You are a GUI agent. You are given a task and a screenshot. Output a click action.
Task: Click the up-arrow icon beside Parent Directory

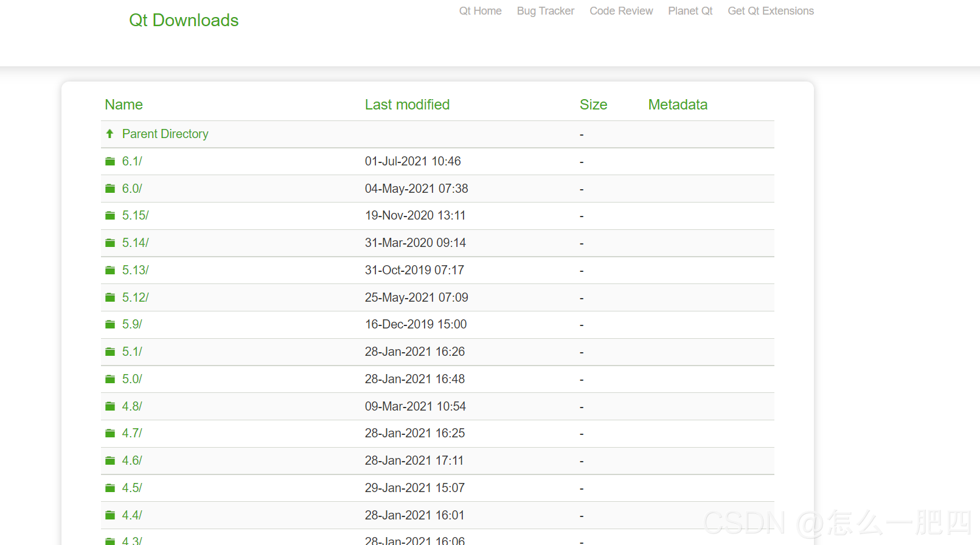[x=109, y=134]
